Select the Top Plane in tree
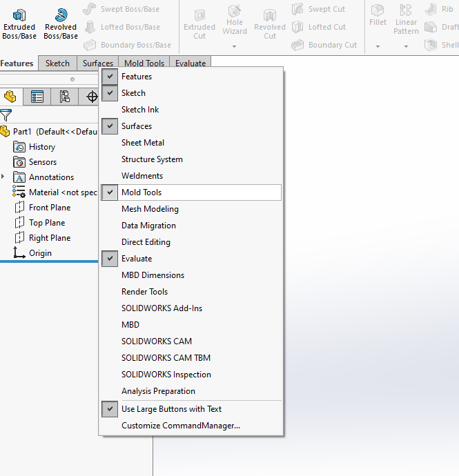 (x=40, y=223)
